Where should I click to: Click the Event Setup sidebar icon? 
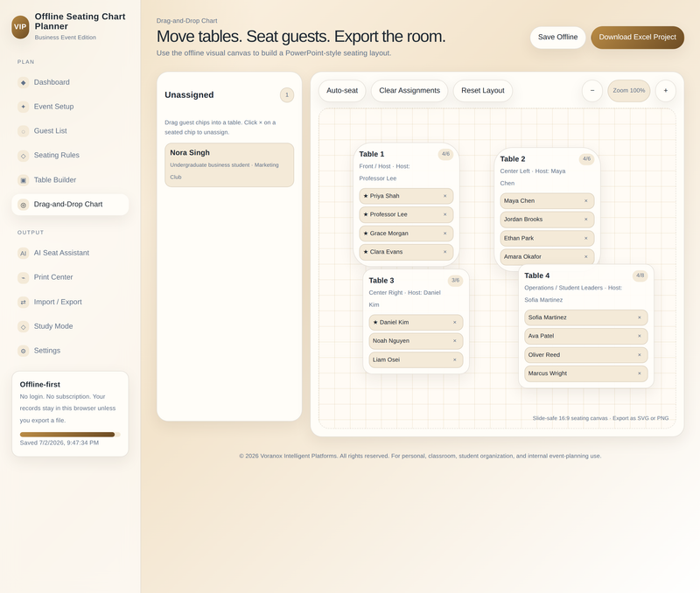tap(24, 107)
